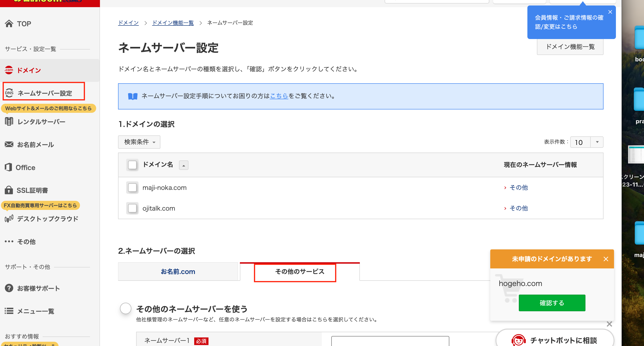Switch to the その他のサービス tab

pos(299,272)
